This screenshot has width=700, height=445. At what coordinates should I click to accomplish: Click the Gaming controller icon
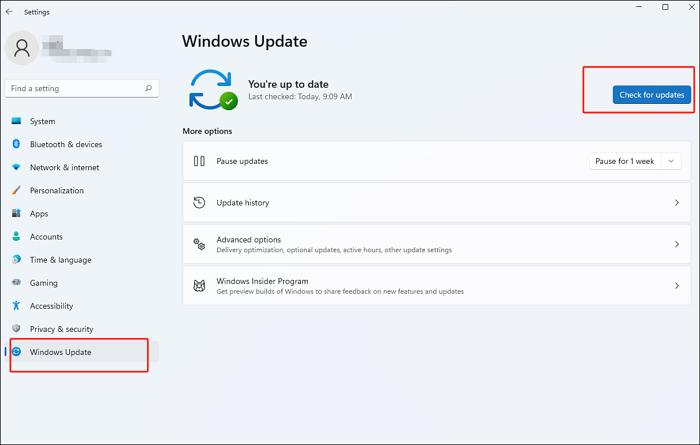click(17, 282)
